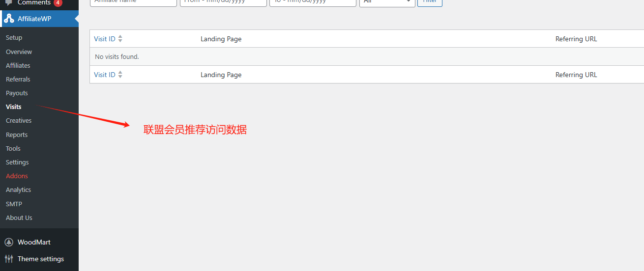The width and height of the screenshot is (644, 271).
Task: Open the Setup submenu item
Action: (14, 38)
